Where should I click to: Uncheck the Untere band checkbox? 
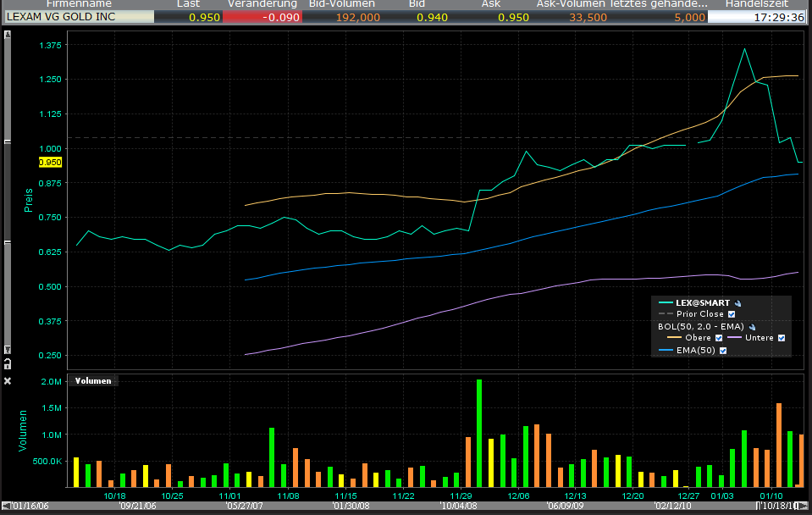pos(782,338)
